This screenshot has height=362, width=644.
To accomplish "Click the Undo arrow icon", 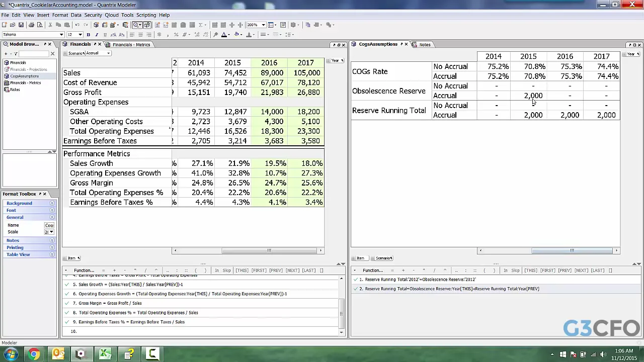I will pos(77,25).
